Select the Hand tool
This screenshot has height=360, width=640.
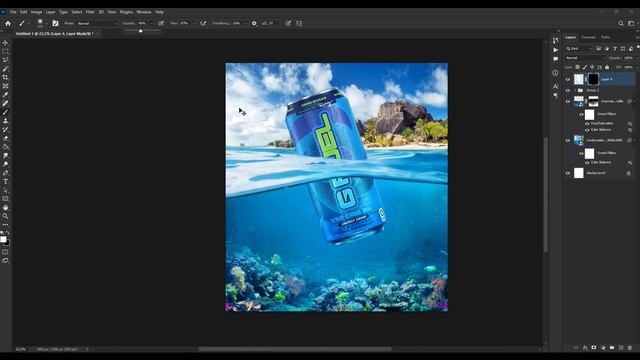pos(5,208)
